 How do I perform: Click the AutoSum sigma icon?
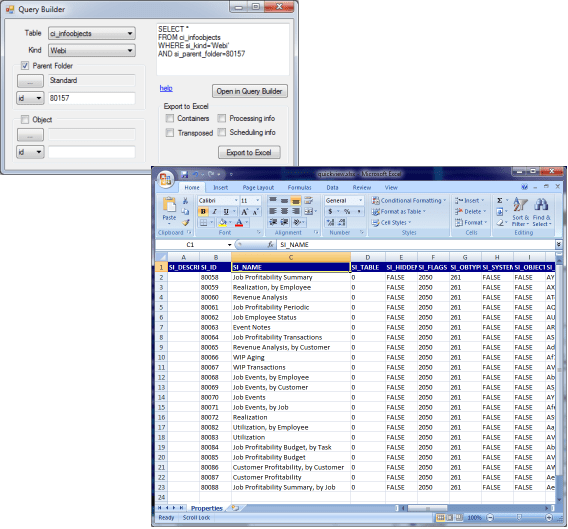(500, 200)
